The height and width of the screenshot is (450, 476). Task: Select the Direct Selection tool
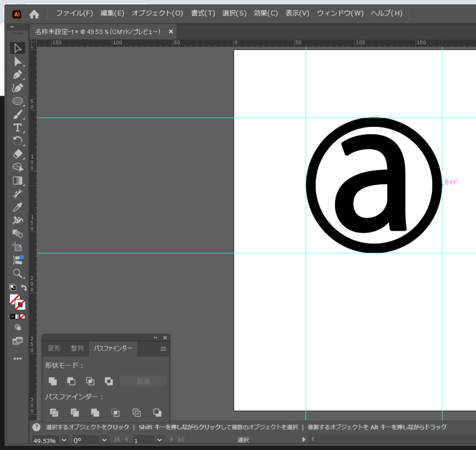(18, 61)
